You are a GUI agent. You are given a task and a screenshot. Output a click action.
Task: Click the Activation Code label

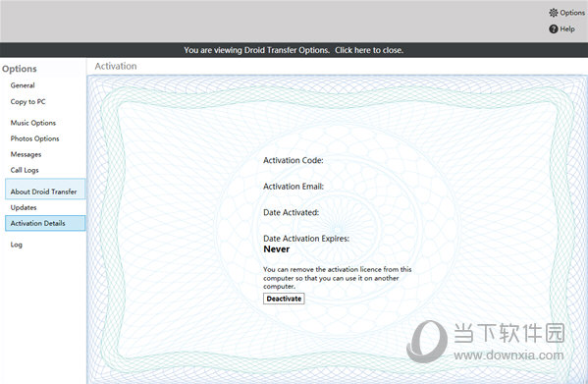(x=294, y=160)
